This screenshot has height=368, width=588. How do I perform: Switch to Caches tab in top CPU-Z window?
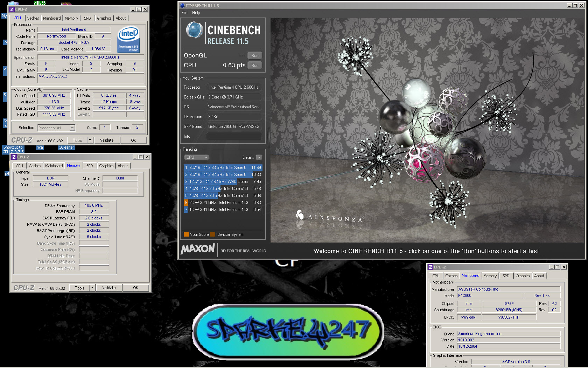[33, 18]
